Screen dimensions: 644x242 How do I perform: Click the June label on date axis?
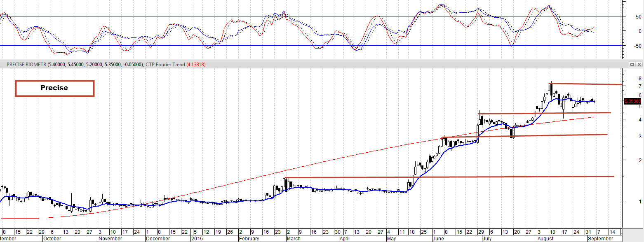coord(438,238)
